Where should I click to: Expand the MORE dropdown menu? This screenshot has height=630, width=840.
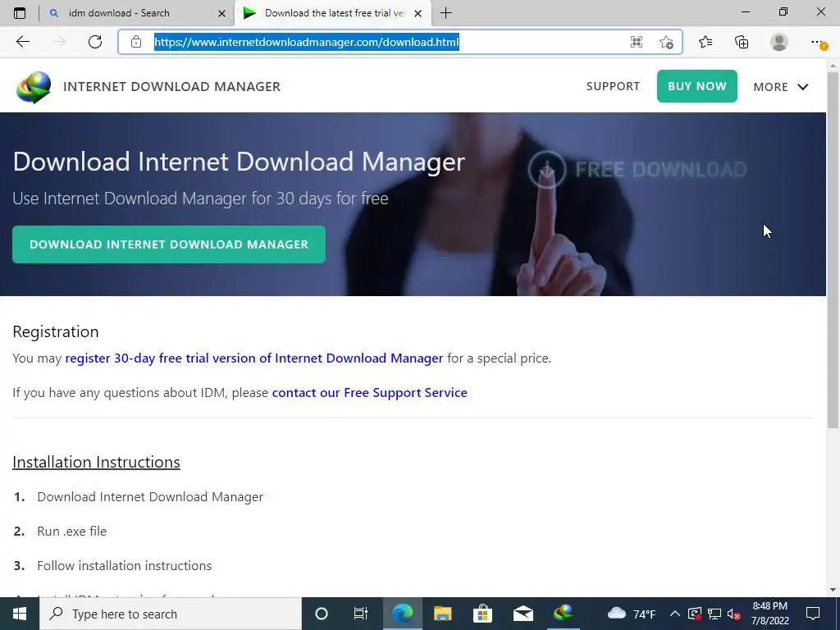tap(781, 87)
